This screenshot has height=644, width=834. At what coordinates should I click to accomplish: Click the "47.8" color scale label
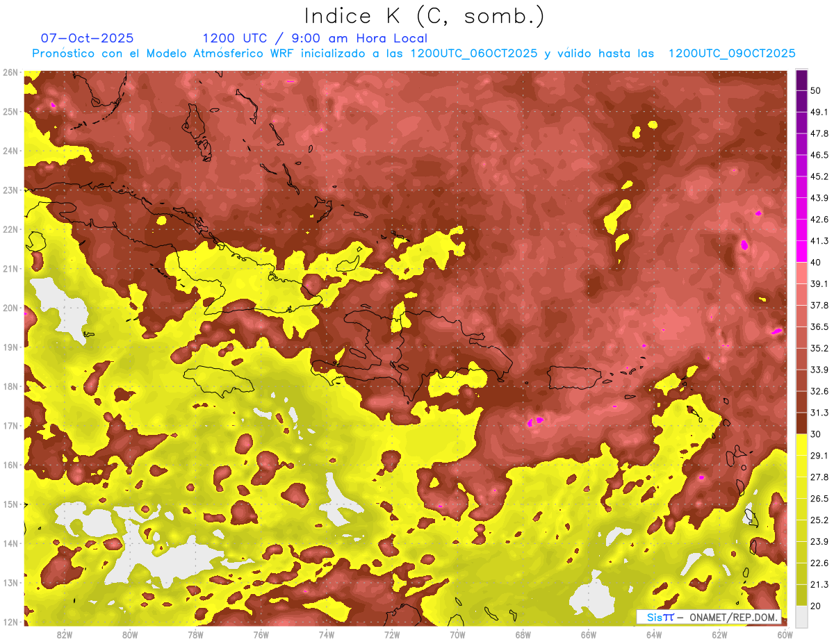(x=819, y=133)
